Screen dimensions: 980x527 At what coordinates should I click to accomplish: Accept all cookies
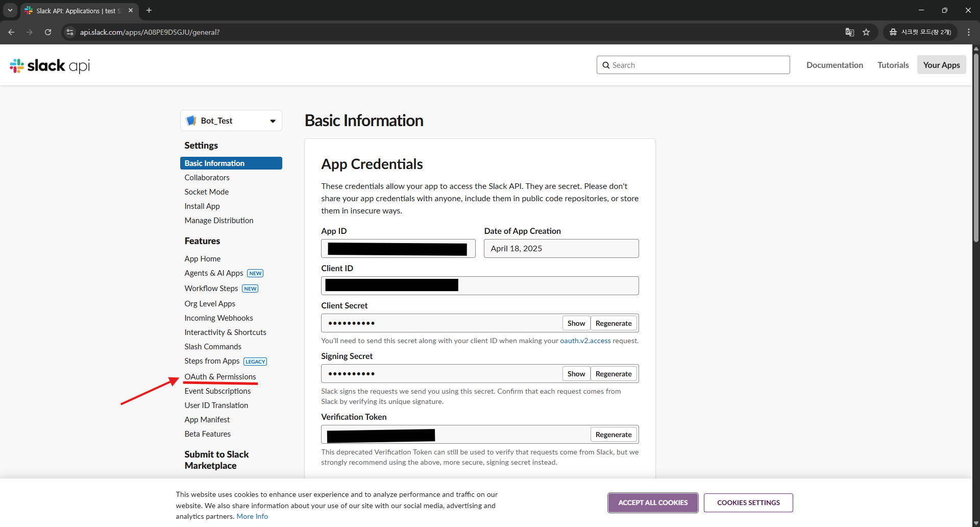coord(653,502)
